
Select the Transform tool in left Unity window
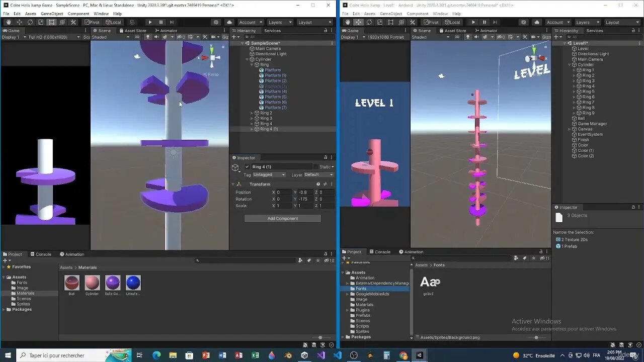62,22
